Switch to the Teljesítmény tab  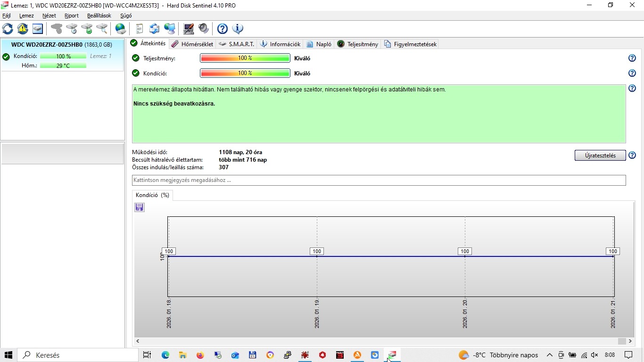[357, 44]
